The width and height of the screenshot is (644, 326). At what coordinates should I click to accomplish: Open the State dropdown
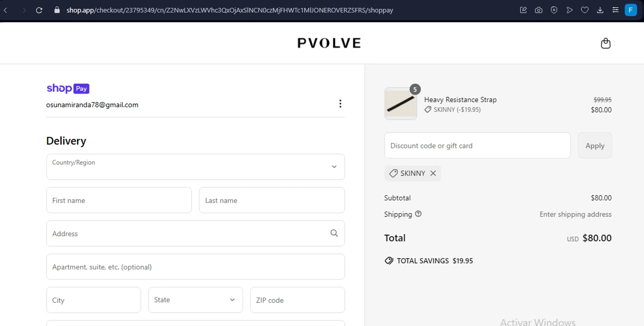195,300
